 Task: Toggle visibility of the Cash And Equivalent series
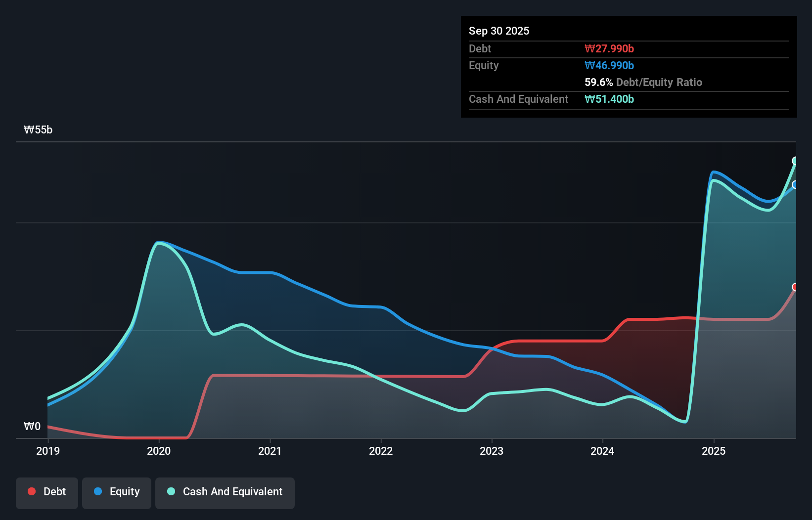click(x=225, y=491)
